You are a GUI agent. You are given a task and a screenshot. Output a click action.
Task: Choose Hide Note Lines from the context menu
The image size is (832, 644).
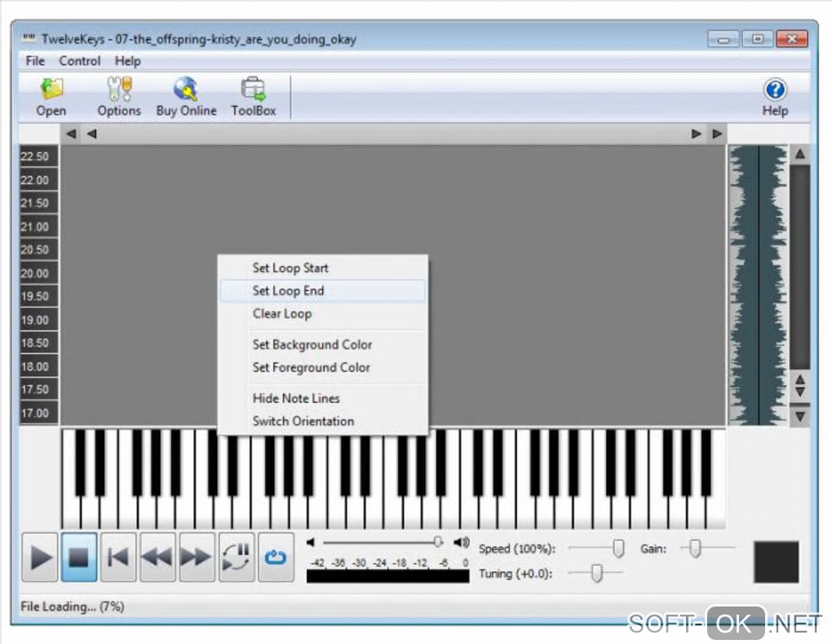coord(323,398)
